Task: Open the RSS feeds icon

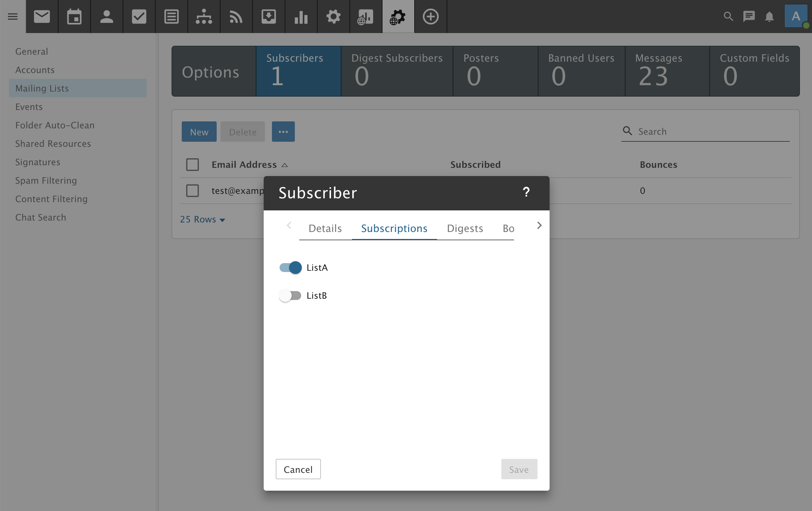Action: click(x=236, y=17)
